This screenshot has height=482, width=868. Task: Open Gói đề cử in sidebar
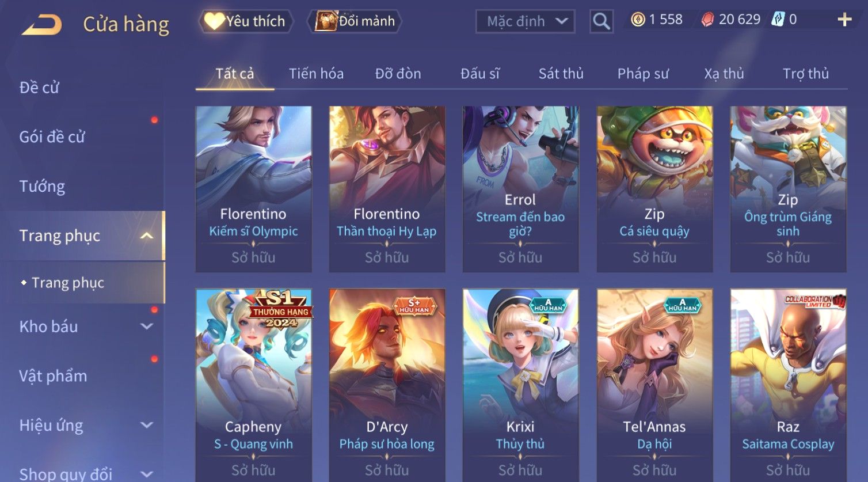[x=52, y=137]
